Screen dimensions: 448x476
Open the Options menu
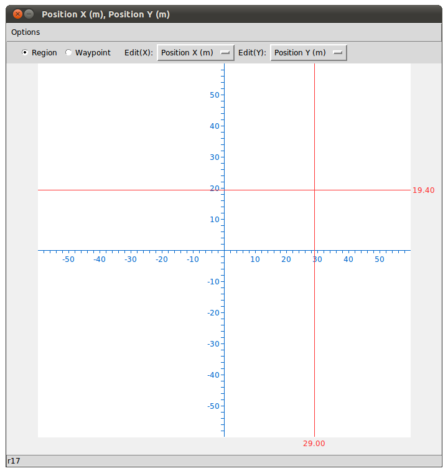coord(26,32)
